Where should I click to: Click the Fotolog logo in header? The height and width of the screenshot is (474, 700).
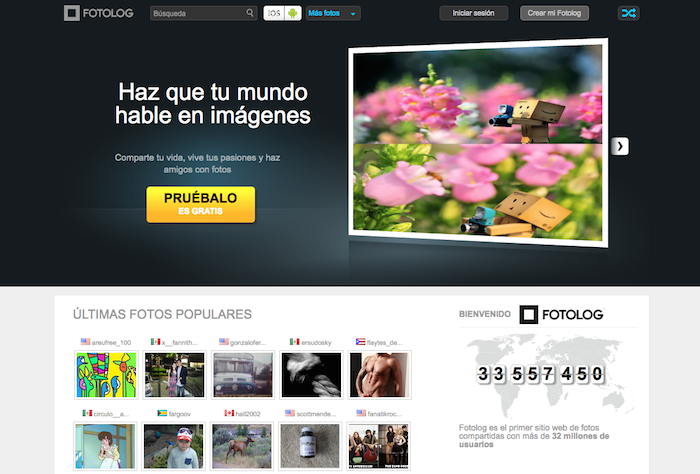(x=99, y=13)
